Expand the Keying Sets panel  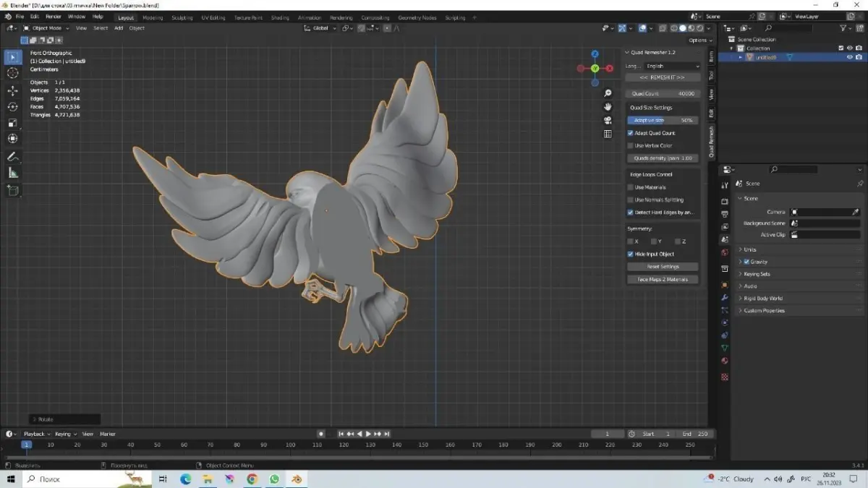(757, 274)
